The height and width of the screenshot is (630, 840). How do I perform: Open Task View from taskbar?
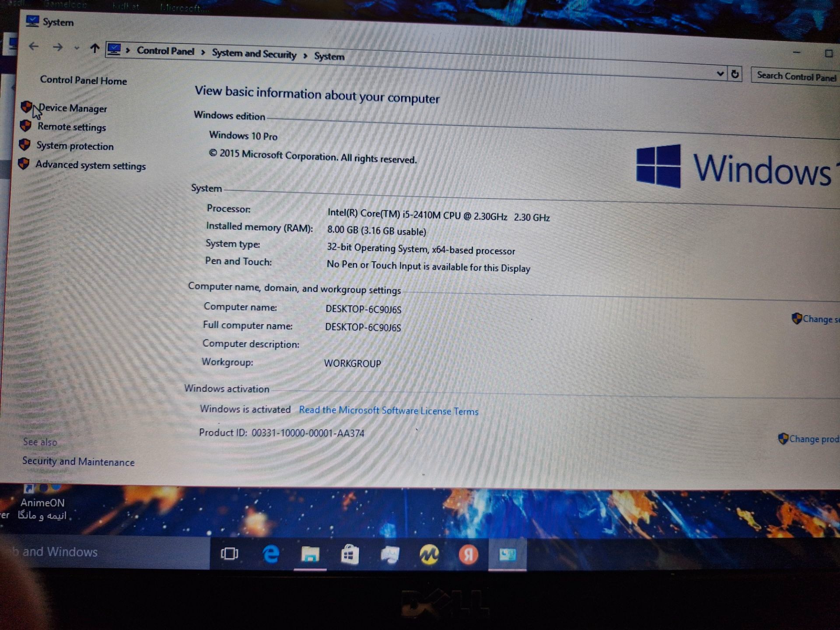point(230,554)
